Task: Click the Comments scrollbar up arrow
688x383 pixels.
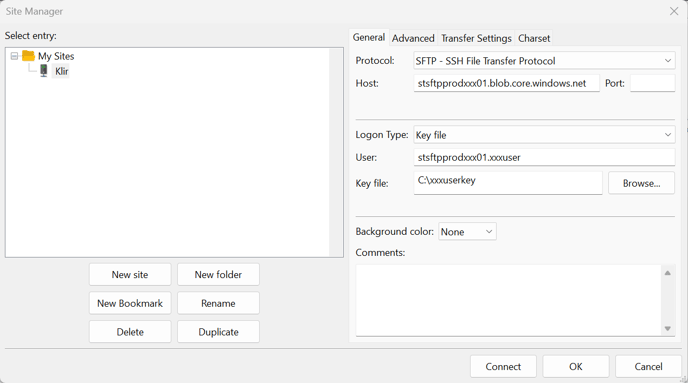Action: click(667, 273)
